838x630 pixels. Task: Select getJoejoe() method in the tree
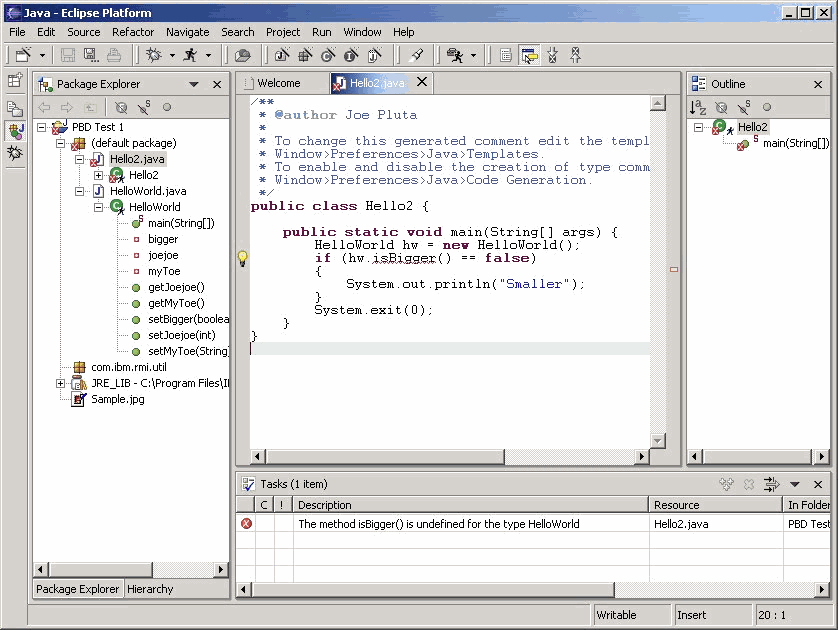pos(176,287)
